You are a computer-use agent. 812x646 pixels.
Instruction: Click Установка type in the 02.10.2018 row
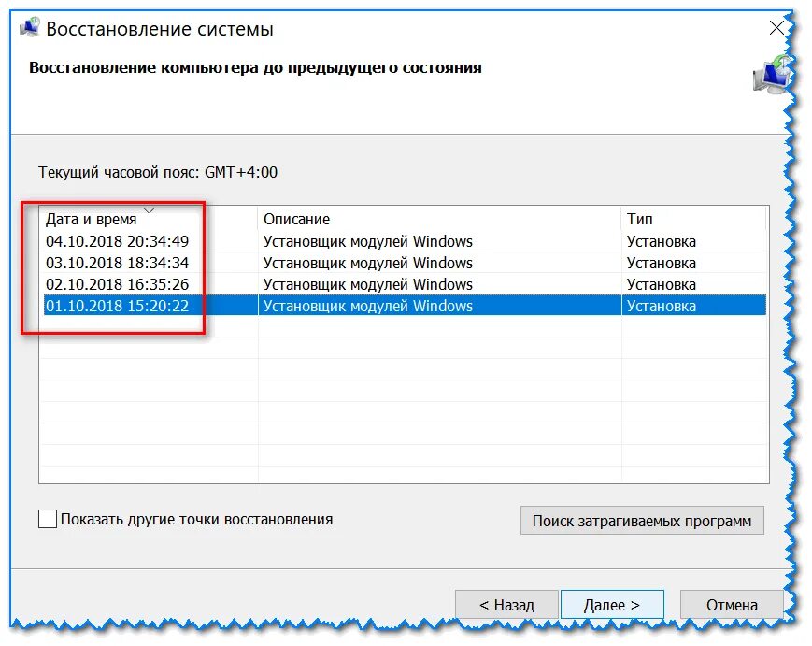(662, 284)
